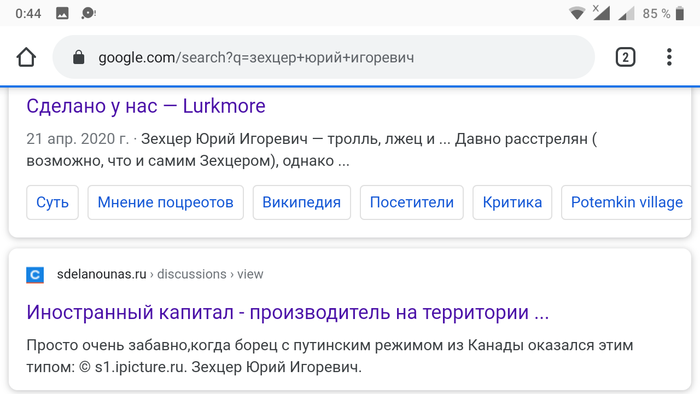700x394 pixels.
Task: Select the "Мнение поцреотов" chip
Action: click(x=166, y=203)
